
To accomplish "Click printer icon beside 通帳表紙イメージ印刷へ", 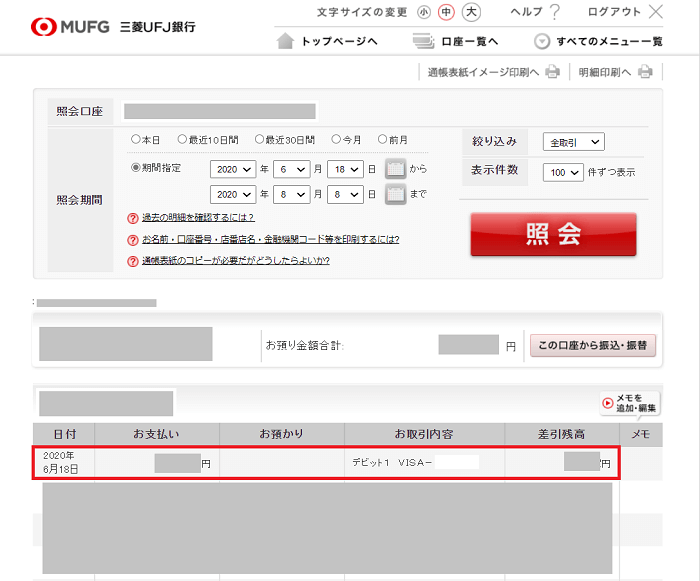I will (x=552, y=72).
